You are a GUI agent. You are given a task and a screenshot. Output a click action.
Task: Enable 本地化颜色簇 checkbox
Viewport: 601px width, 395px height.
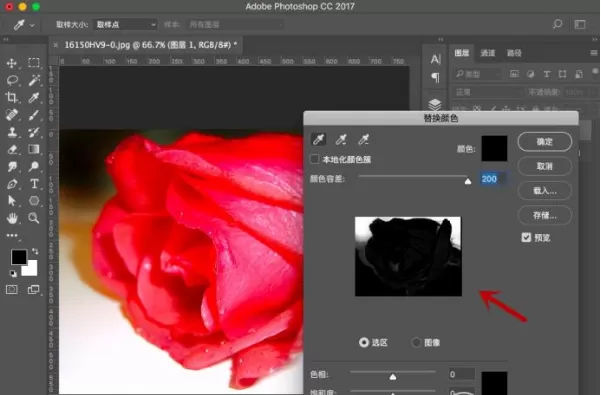click(x=314, y=159)
